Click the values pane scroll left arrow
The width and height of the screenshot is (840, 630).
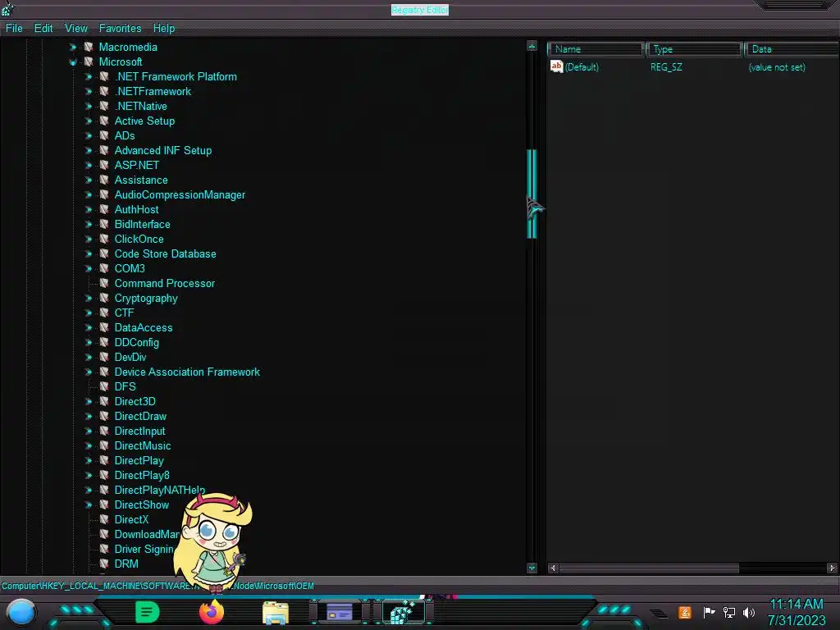tap(553, 568)
